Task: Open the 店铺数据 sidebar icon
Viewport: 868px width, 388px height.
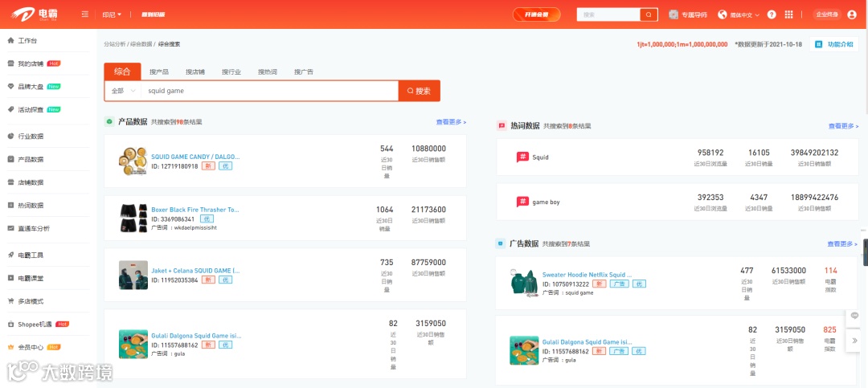Action: click(10, 182)
